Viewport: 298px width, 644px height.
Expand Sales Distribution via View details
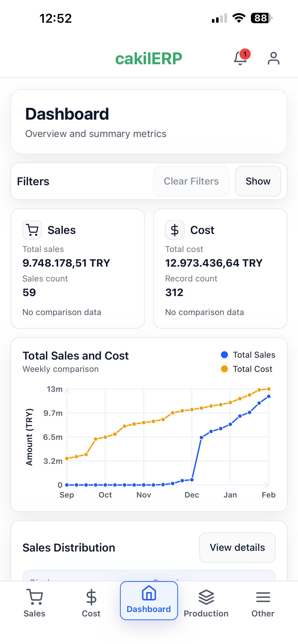[x=237, y=548]
